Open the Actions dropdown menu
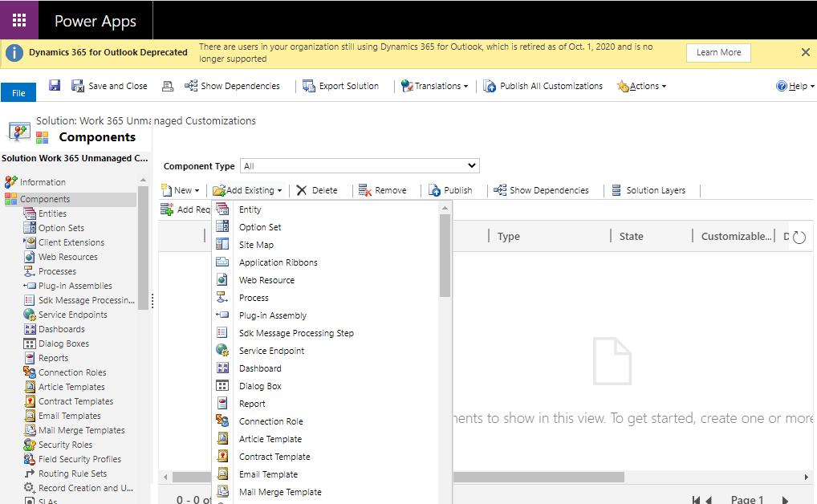817x504 pixels. 641,86
